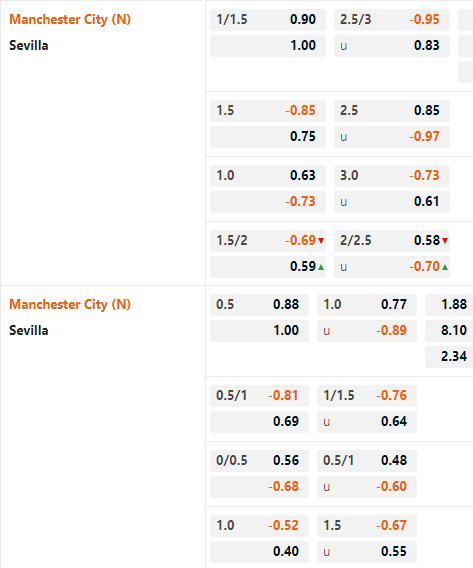This screenshot has height=568, width=473.
Task: Click the 1X2 odds 1.88
Action: (449, 305)
